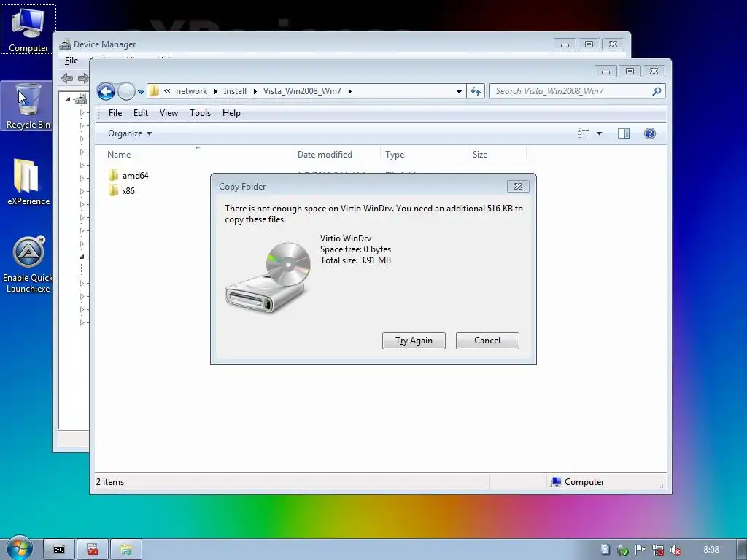Click the safely remove hardware tray icon
Screen dimensions: 747x560
[623, 550]
